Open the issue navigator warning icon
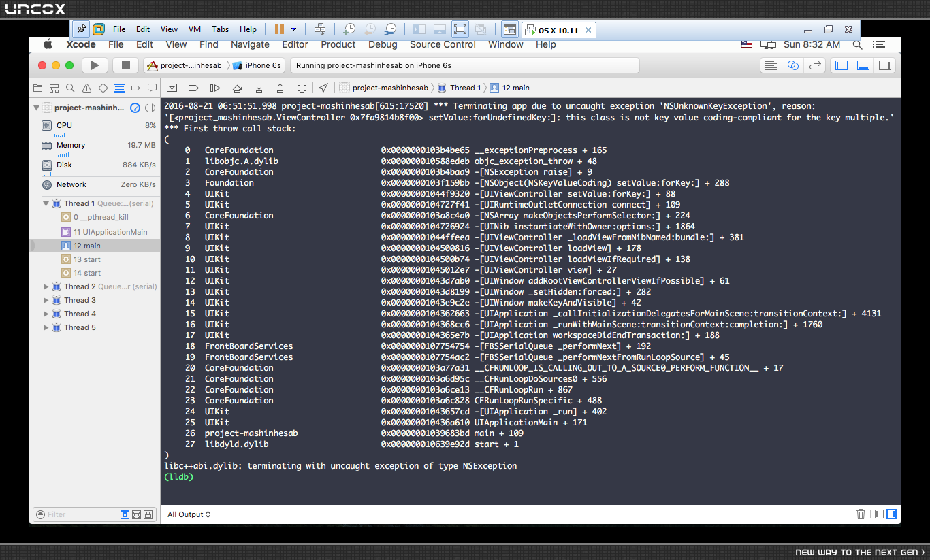Screen dimensions: 930x560 [x=86, y=88]
